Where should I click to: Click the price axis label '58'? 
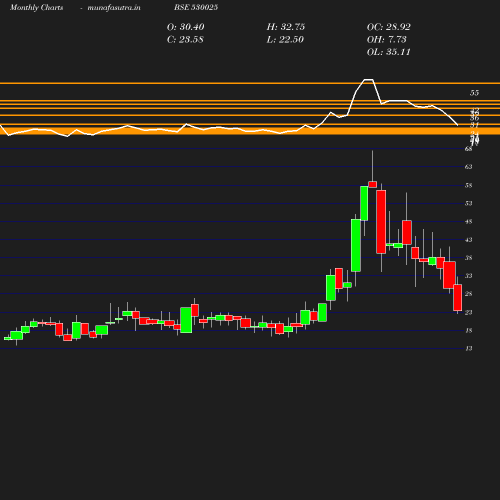[x=469, y=185]
